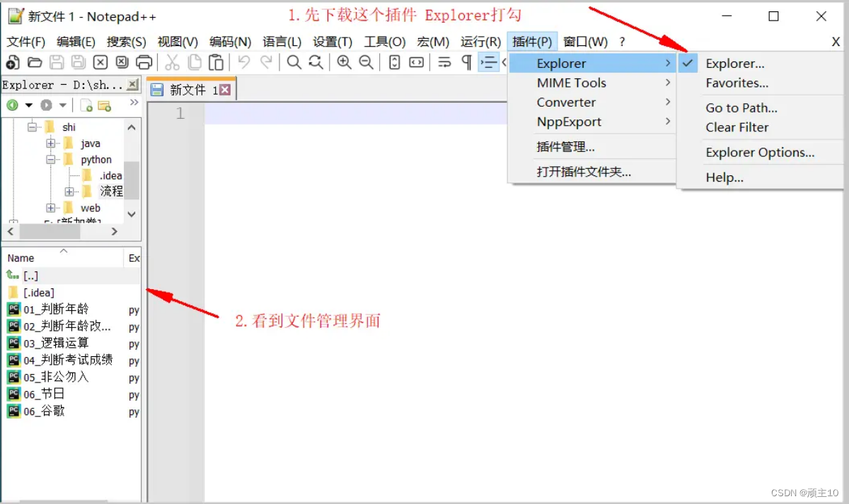The image size is (849, 504).
Task: Toggle show all characters pilcrow button
Action: 466,62
